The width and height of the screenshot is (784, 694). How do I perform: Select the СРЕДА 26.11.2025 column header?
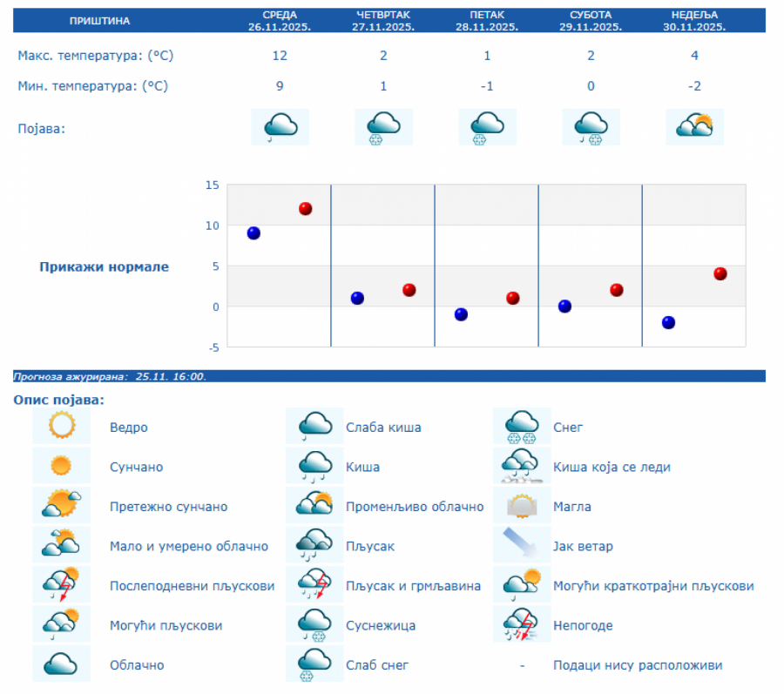click(280, 21)
